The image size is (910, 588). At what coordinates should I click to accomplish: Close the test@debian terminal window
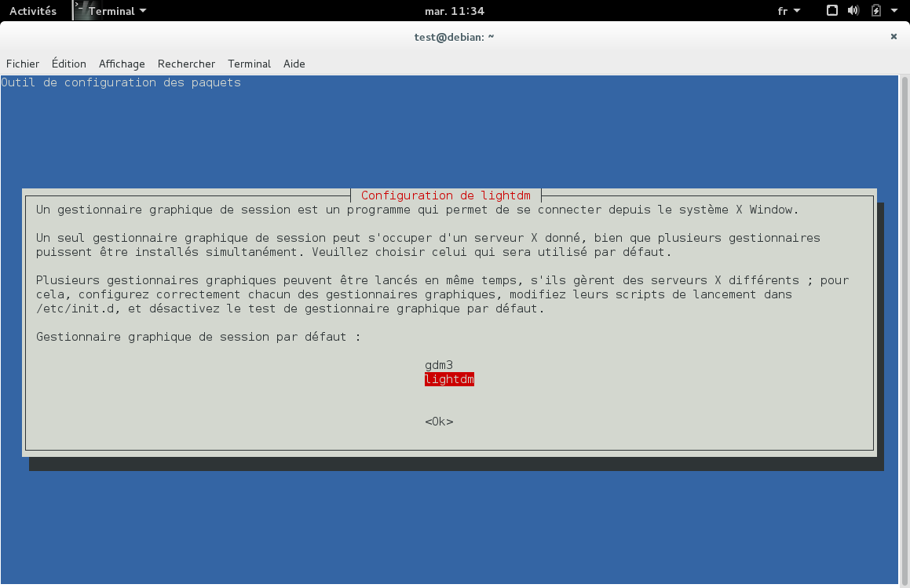point(894,37)
